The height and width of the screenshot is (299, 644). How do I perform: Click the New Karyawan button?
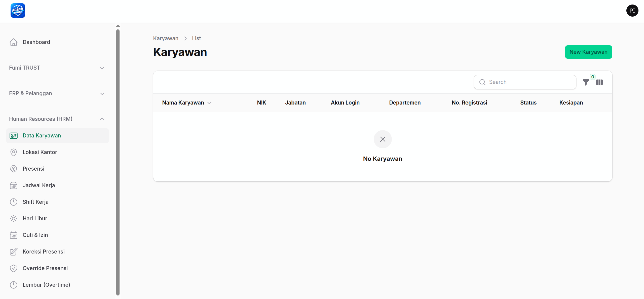click(x=588, y=52)
